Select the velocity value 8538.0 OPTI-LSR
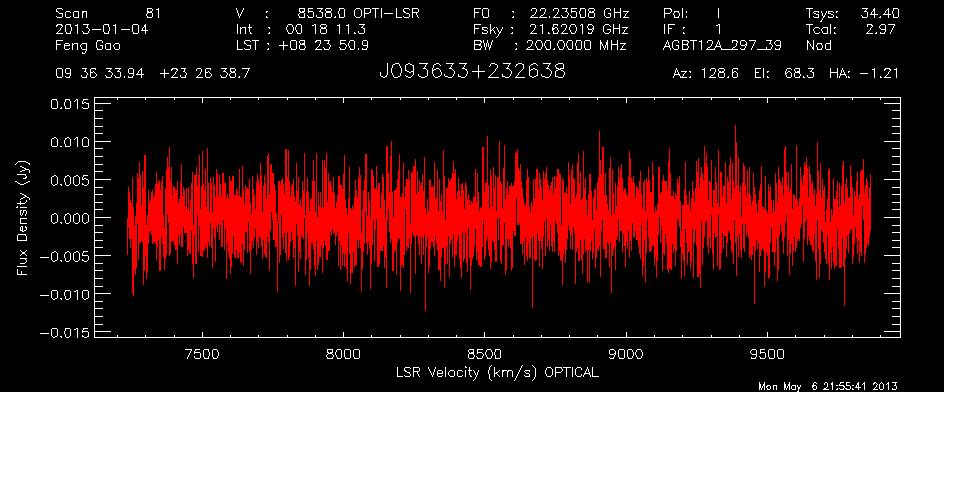The image size is (962, 490). click(358, 13)
